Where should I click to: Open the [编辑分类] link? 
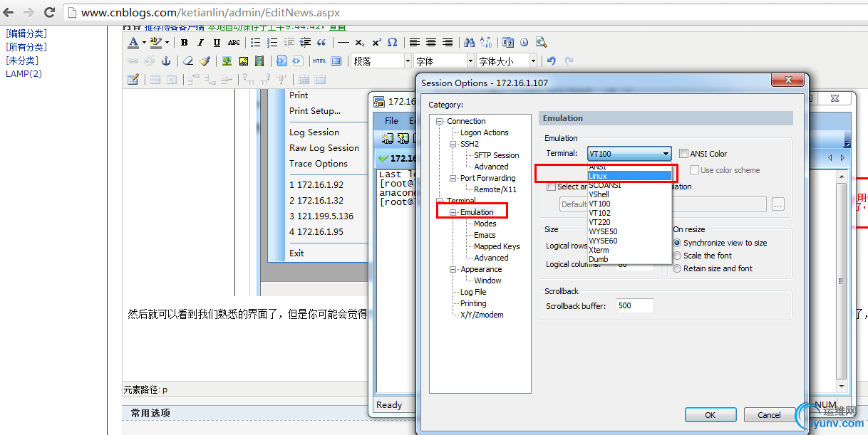[x=26, y=33]
